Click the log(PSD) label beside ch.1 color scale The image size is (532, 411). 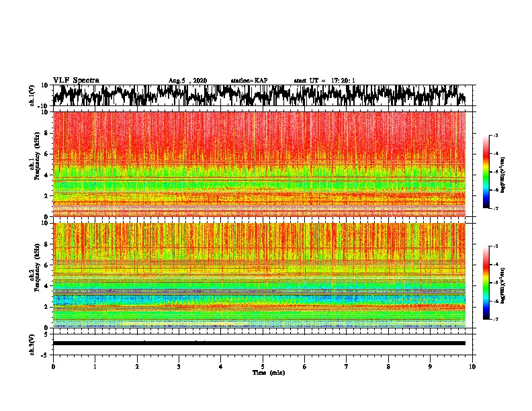tap(502, 175)
